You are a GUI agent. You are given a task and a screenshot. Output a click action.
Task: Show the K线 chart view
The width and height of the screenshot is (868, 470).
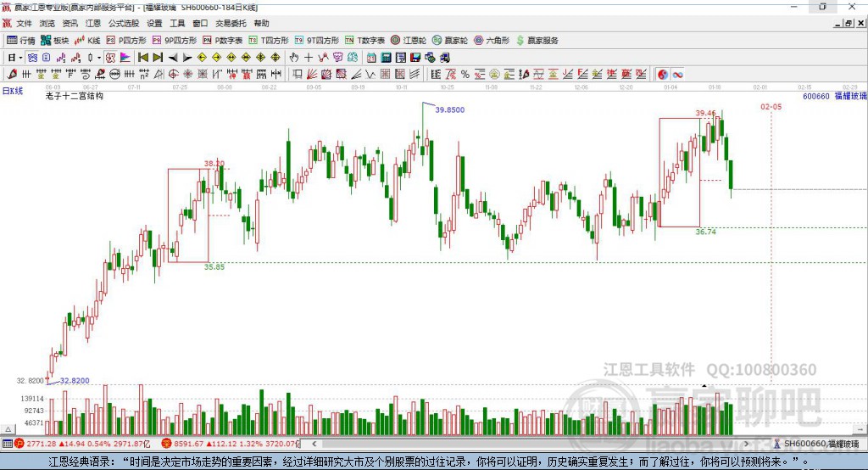pyautogui.click(x=87, y=41)
